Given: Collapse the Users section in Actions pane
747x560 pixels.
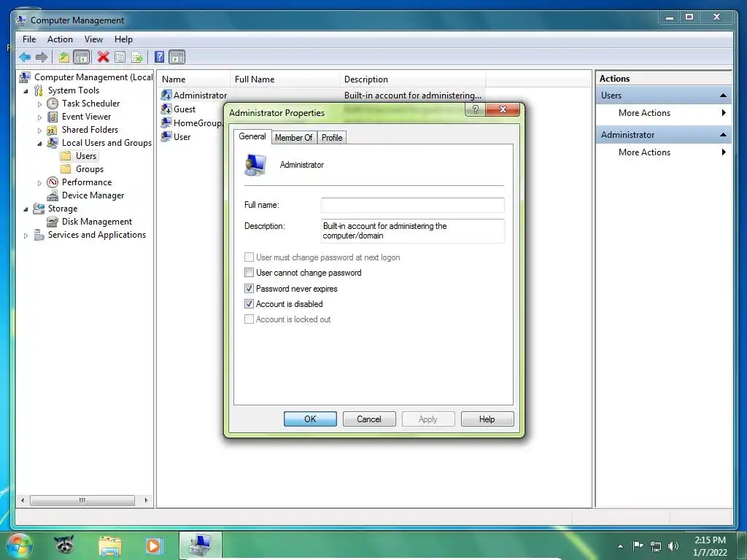Looking at the screenshot, I should coord(723,96).
